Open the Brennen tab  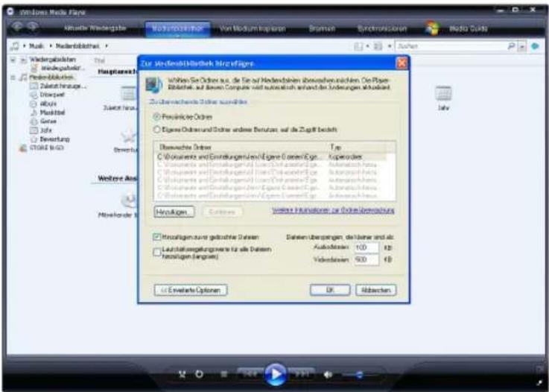tap(322, 29)
